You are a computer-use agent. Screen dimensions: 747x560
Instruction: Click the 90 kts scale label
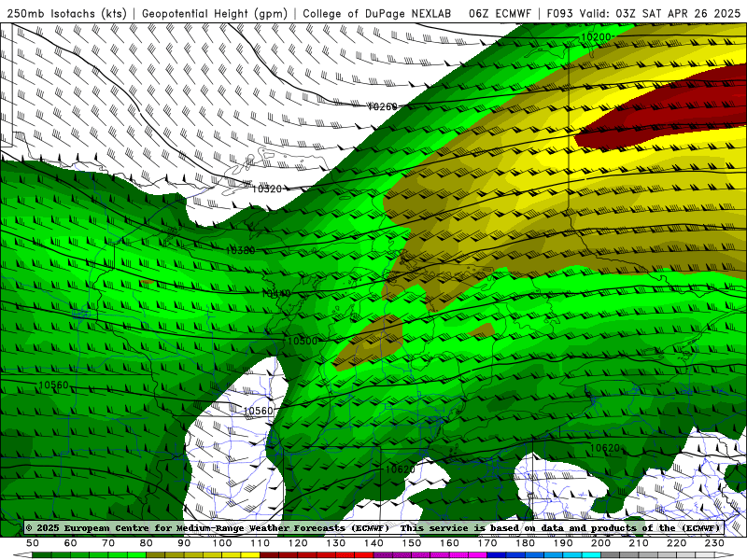pos(184,543)
